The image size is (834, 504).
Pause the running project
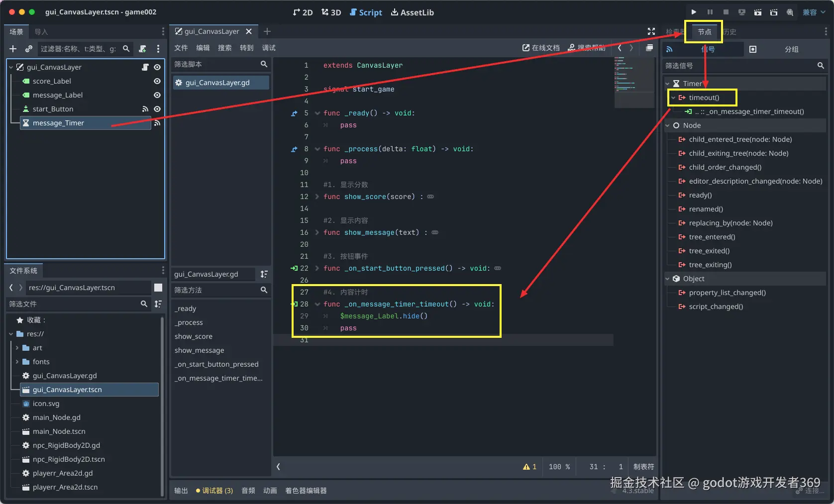pyautogui.click(x=710, y=12)
